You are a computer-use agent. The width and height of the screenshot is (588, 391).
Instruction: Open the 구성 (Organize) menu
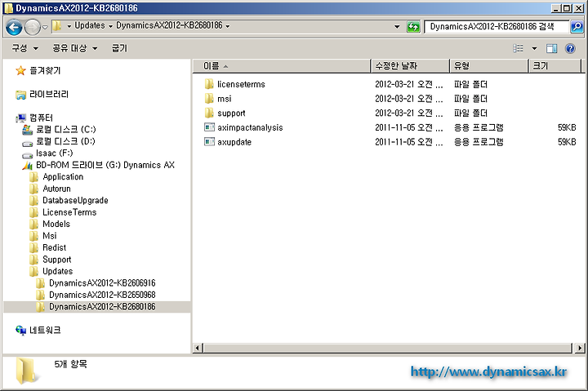tap(24, 48)
